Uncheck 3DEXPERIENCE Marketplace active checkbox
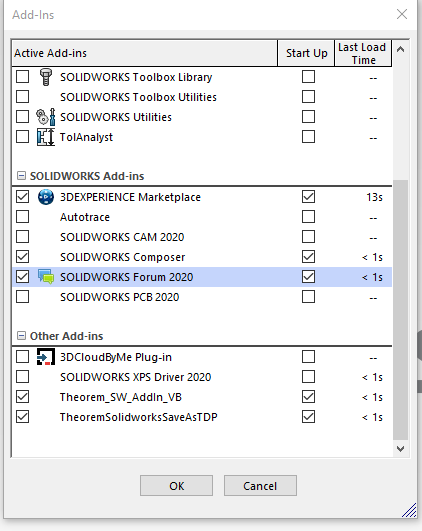422x531 pixels. [23, 197]
